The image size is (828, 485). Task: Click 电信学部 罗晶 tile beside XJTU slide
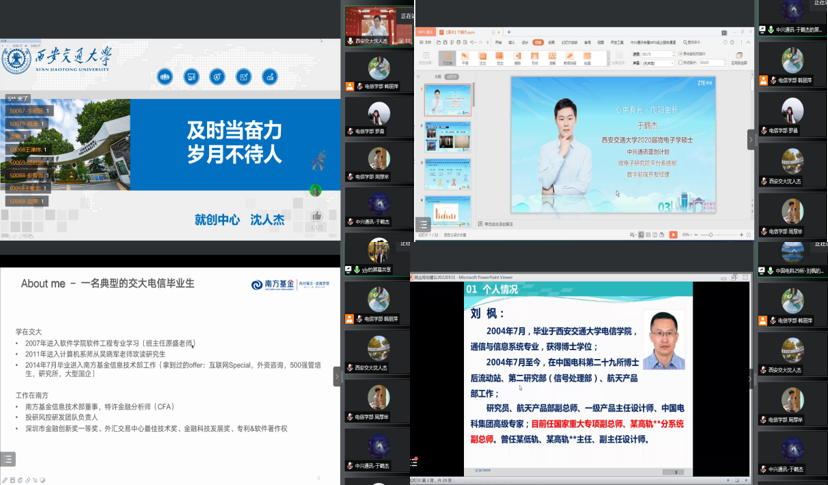[x=378, y=116]
